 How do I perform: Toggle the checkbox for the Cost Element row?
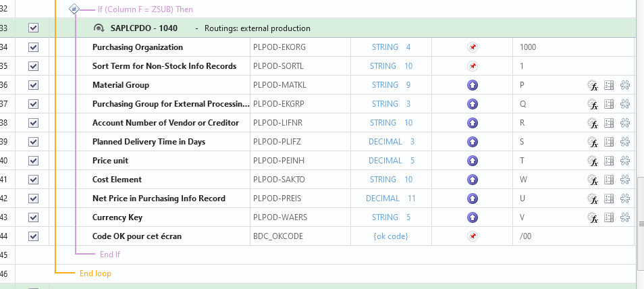[34, 180]
